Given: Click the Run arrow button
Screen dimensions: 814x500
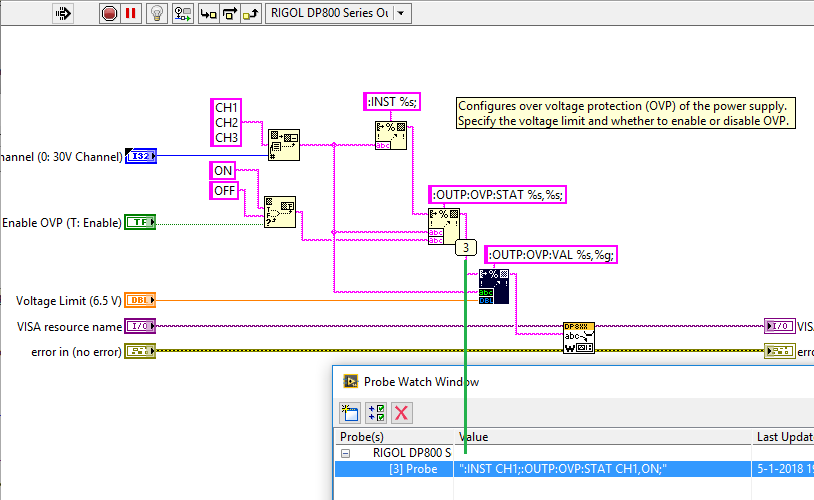Looking at the screenshot, I should (62, 13).
